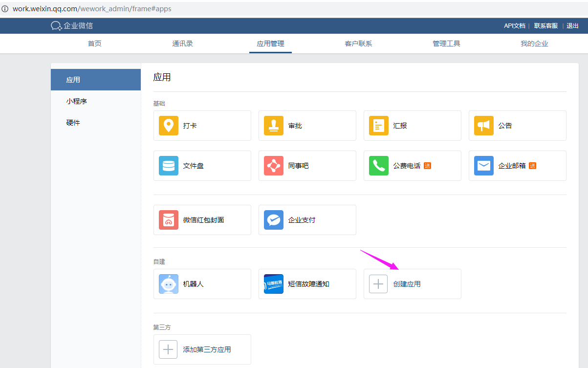588x368 pixels.
Task: Click the 联系客服 link
Action: coord(546,26)
